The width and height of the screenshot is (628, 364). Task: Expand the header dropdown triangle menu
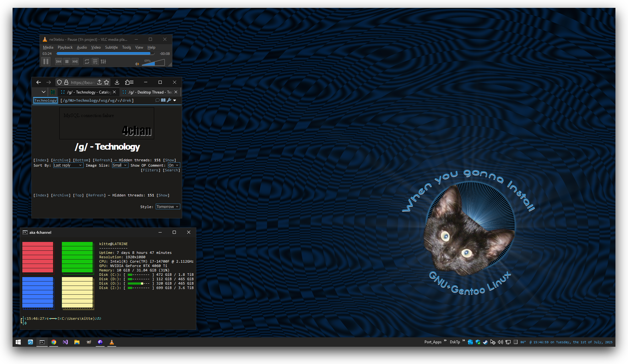[x=175, y=100]
